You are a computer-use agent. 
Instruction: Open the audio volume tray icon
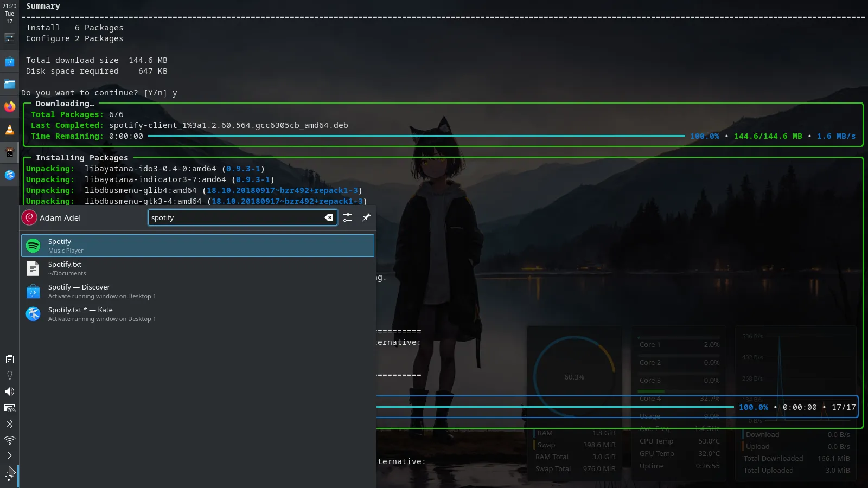[x=9, y=391]
